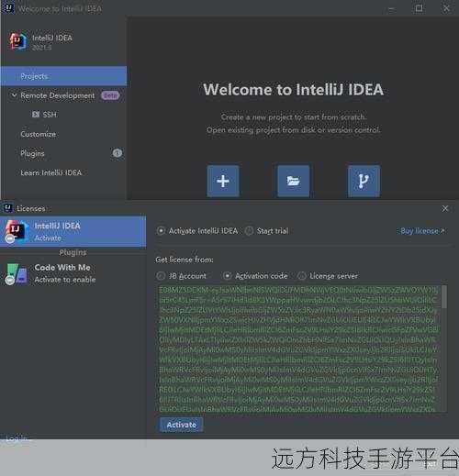
Task: Click inside the activation code text area
Action: (x=299, y=349)
